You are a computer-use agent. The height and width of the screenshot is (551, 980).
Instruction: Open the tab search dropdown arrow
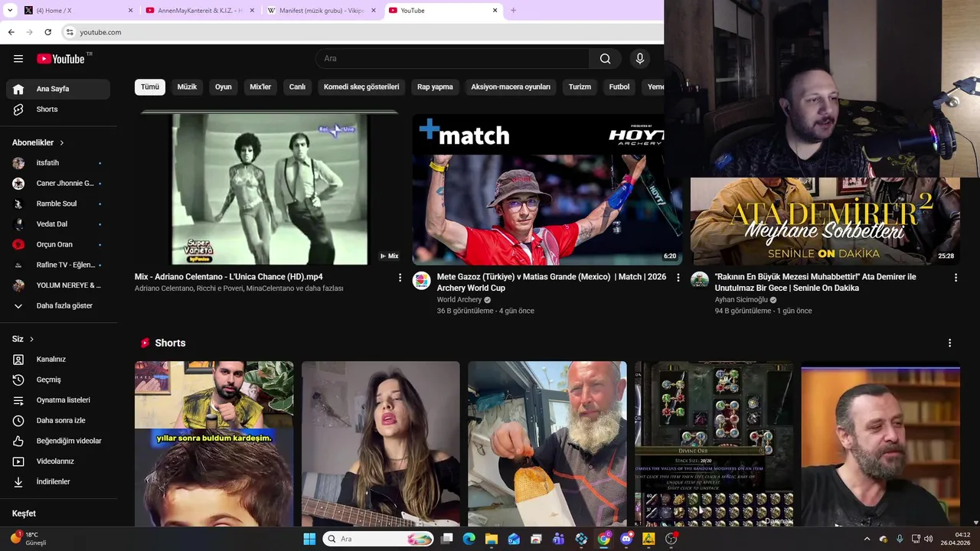[x=10, y=11]
